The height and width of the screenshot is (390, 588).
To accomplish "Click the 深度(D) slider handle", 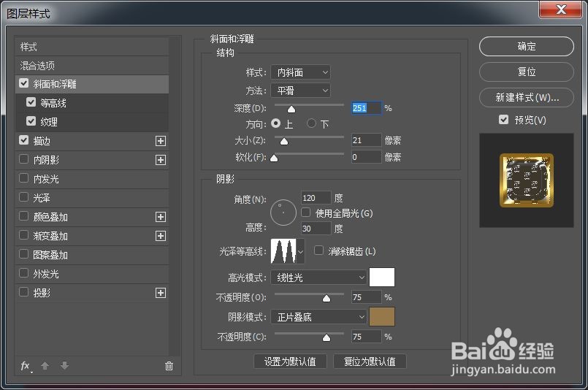I will [x=291, y=109].
